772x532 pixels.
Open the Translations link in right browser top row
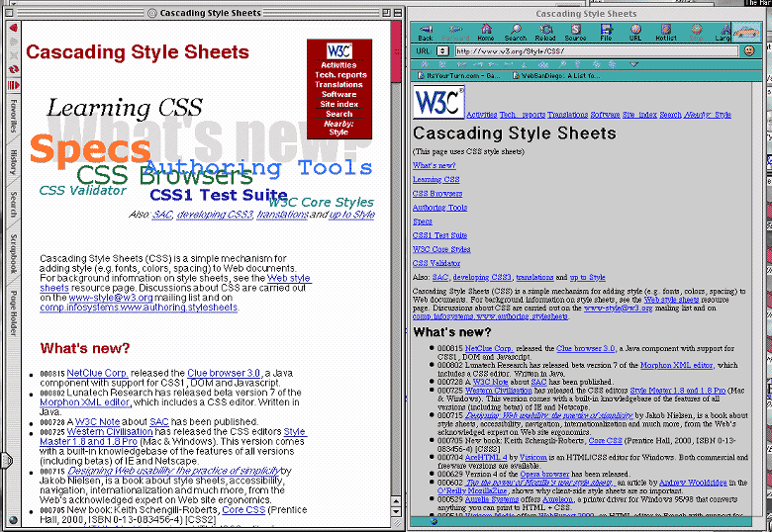tap(568, 115)
